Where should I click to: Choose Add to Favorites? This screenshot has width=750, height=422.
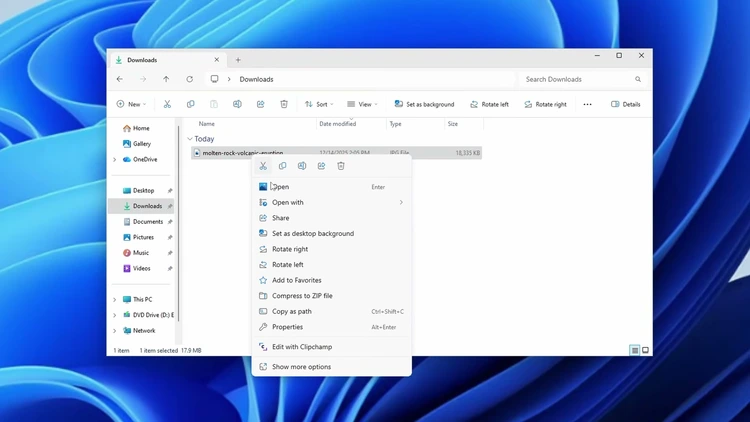coord(331,280)
